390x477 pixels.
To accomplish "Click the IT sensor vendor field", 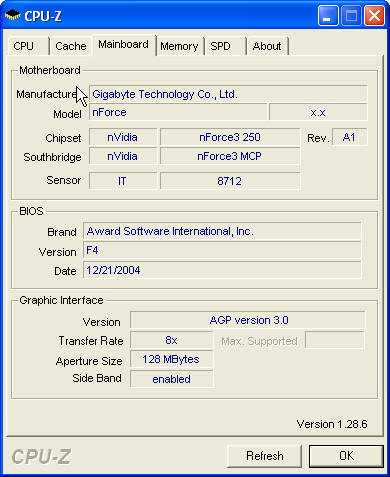I will click(x=123, y=181).
